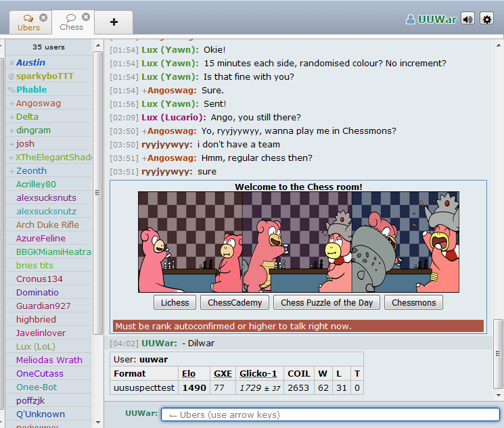The width and height of the screenshot is (504, 428).
Task: Open the UUWar username menu
Action: click(x=437, y=20)
